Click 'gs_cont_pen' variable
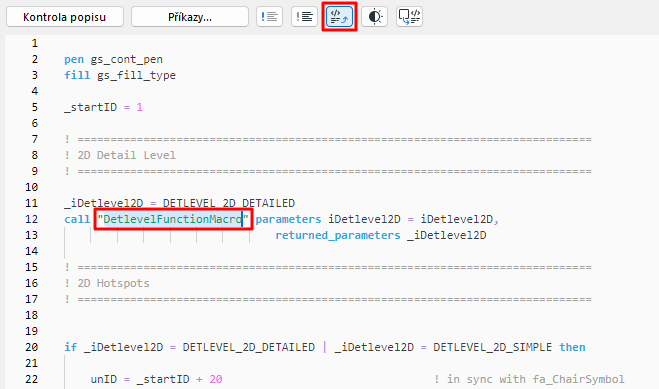659x389 pixels. pyautogui.click(x=127, y=60)
